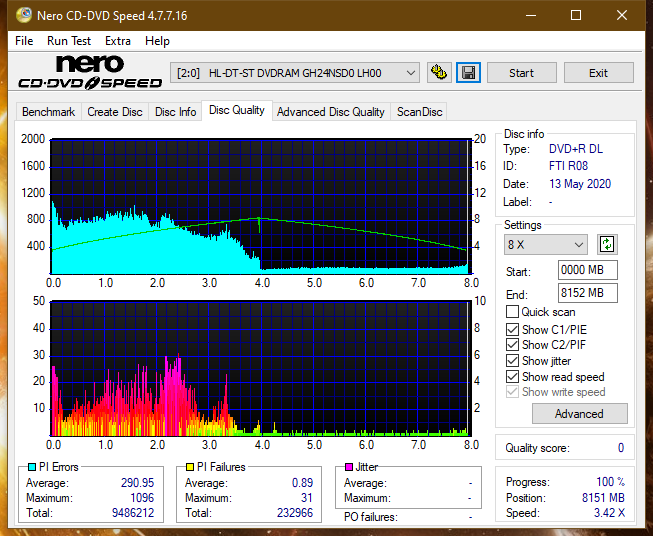Open the drive selection dropdown
Screen dimensions: 653x536
click(294, 73)
